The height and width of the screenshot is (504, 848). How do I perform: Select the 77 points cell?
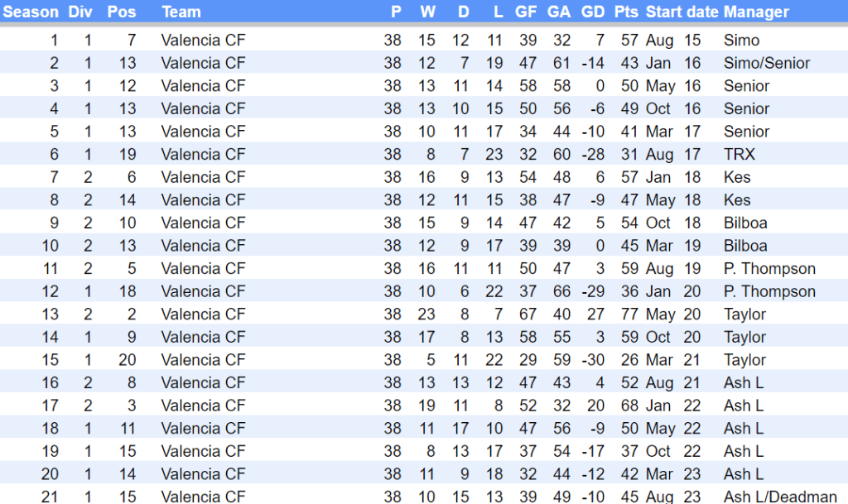tap(628, 314)
